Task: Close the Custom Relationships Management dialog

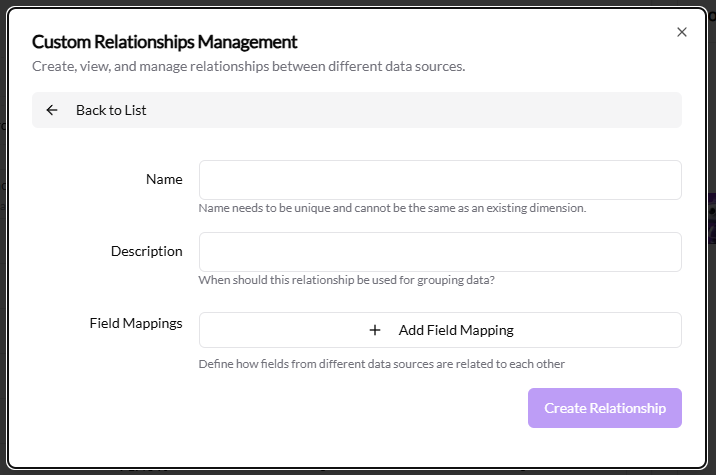Action: point(682,32)
